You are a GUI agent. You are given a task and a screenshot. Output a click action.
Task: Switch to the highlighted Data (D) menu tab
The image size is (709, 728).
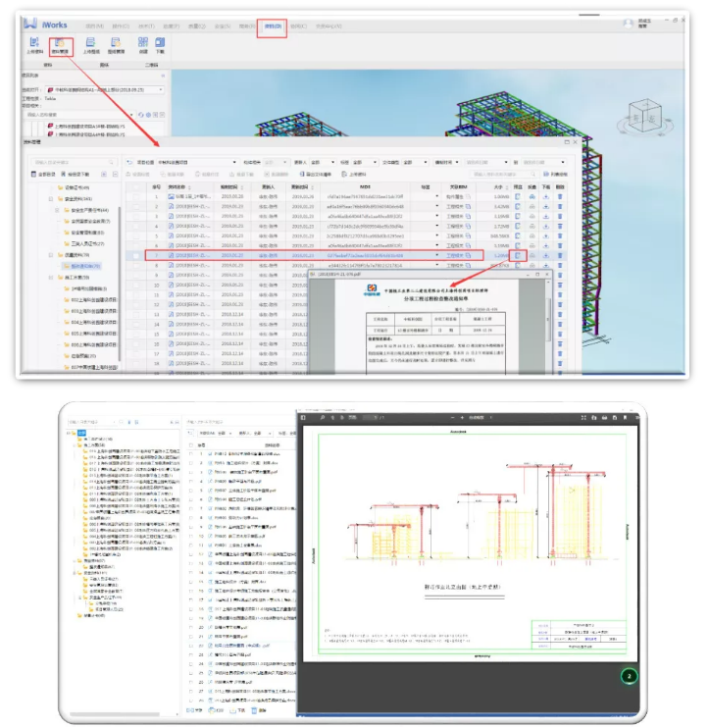click(x=273, y=26)
